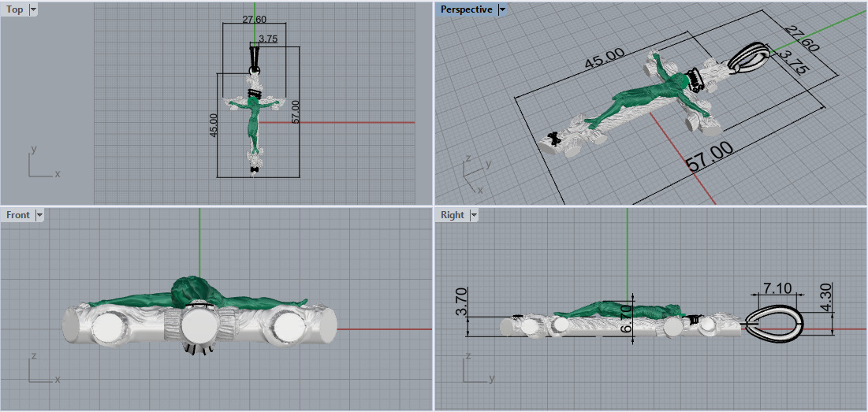This screenshot has height=412, width=868.
Task: Select the bail loop in Right view
Action: pyautogui.click(x=774, y=325)
